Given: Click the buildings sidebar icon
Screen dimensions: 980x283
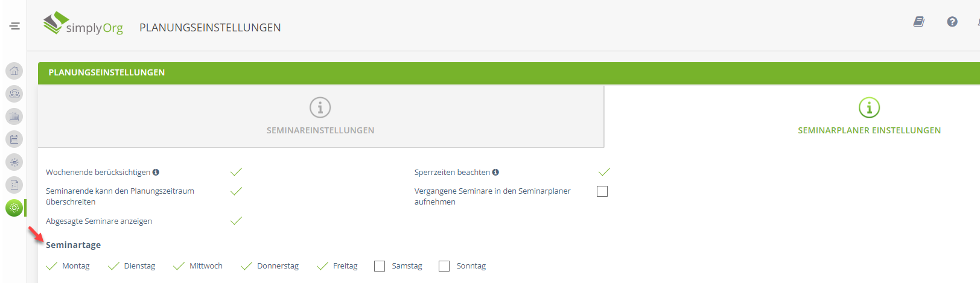Looking at the screenshot, I should coord(14,116).
